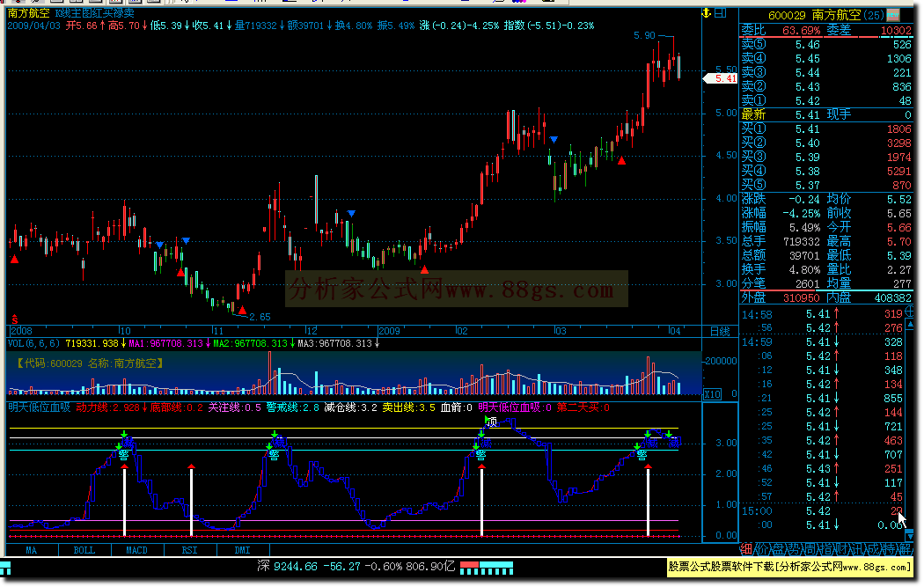Click the 明天低位血吸 indicator name at left
The height and width of the screenshot is (587, 924).
pyautogui.click(x=39, y=407)
